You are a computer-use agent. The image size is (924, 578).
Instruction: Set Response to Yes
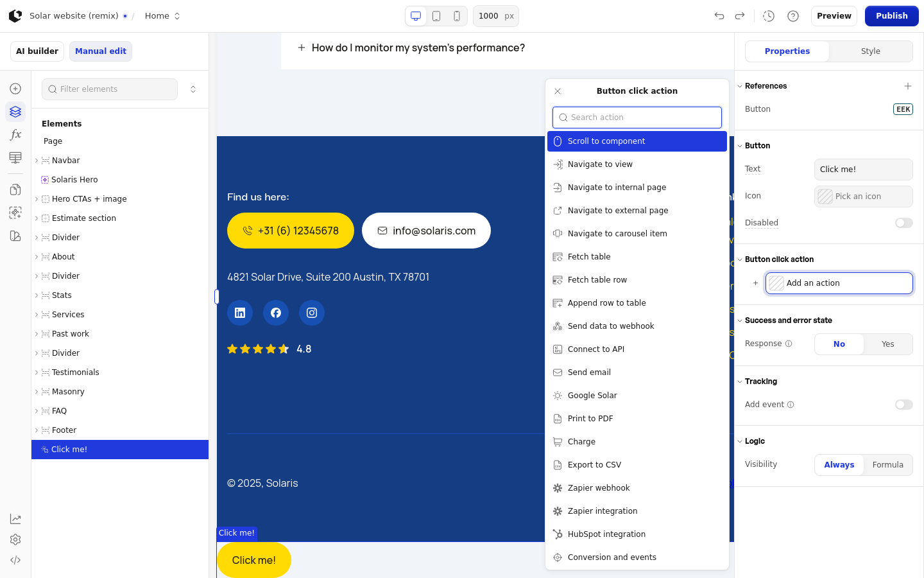tap(888, 344)
